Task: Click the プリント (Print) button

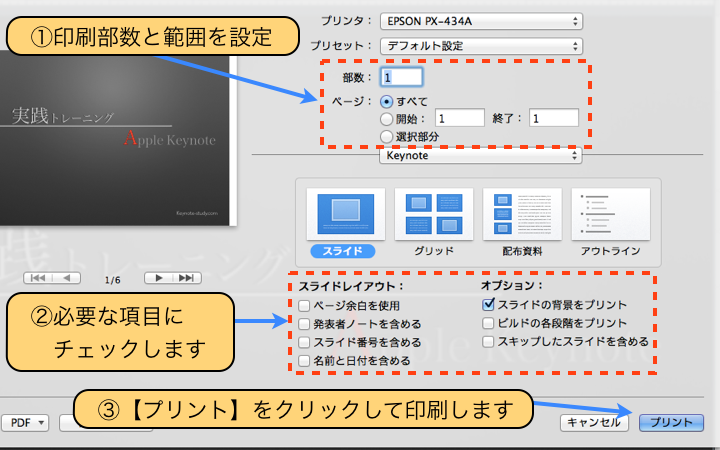Action: click(671, 422)
